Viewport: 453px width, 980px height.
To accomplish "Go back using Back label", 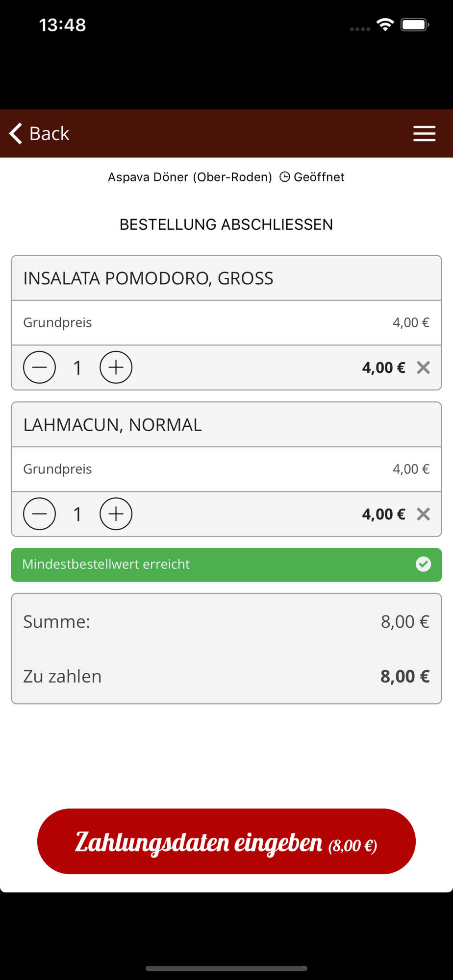I will pyautogui.click(x=49, y=133).
